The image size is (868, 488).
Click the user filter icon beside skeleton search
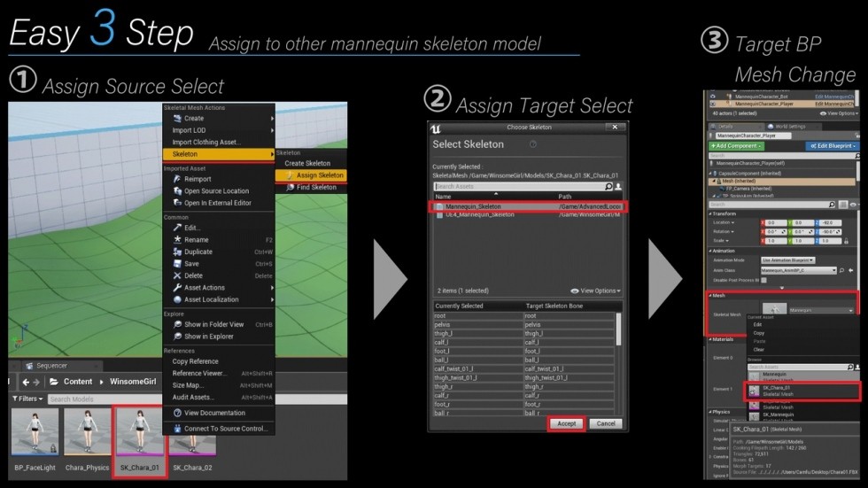coord(618,187)
